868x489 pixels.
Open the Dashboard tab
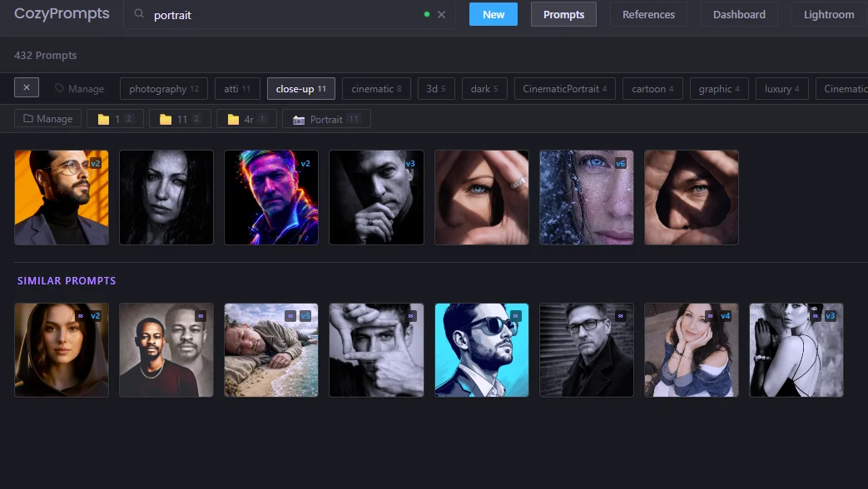pos(738,14)
